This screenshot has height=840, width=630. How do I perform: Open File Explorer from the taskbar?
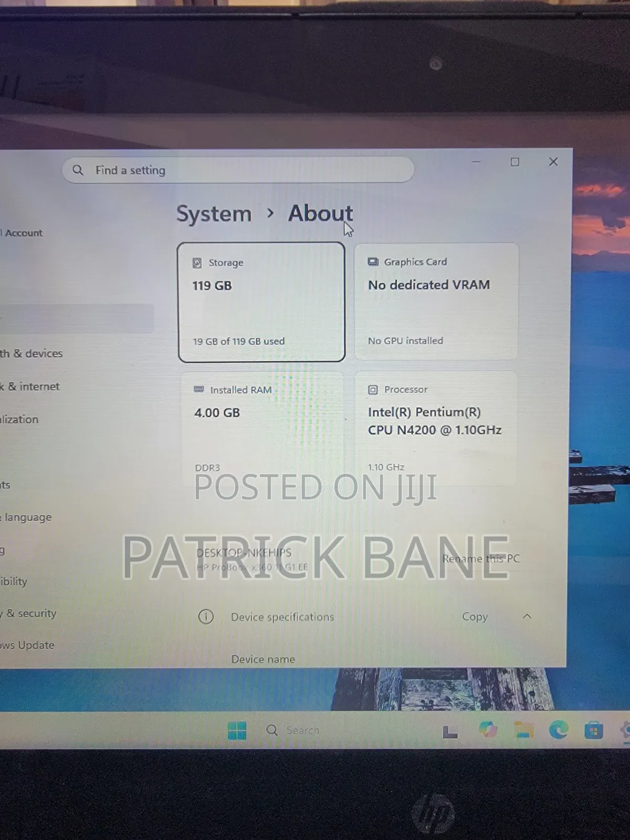(x=523, y=730)
